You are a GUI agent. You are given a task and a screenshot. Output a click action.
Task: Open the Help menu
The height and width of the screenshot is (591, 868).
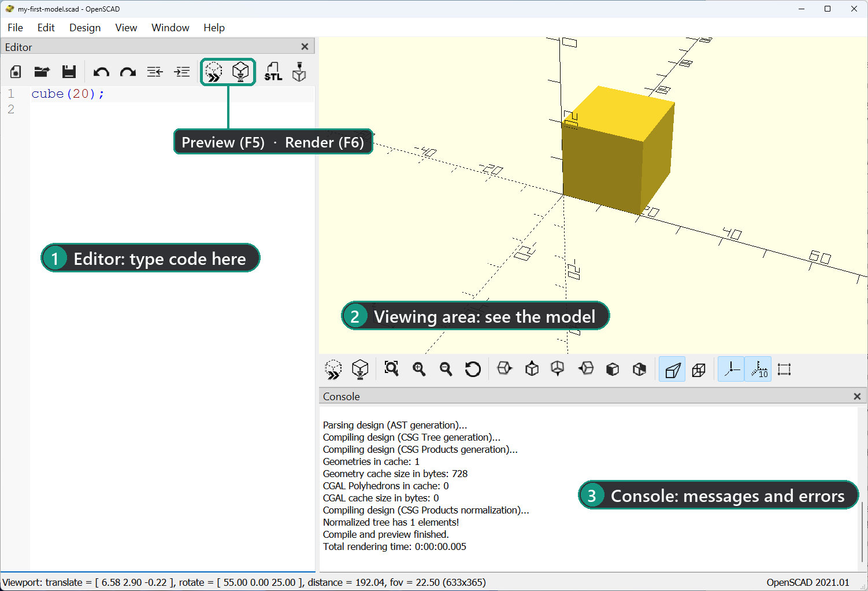pos(214,28)
